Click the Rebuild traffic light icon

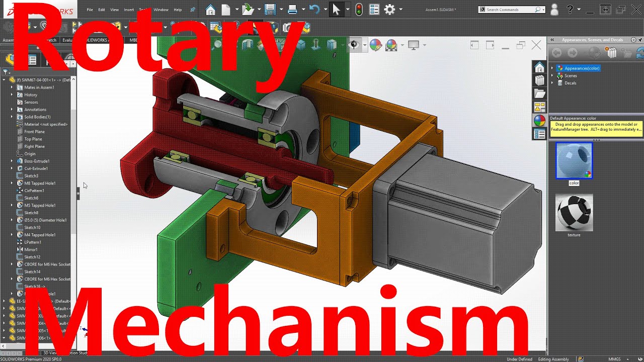coord(359,10)
